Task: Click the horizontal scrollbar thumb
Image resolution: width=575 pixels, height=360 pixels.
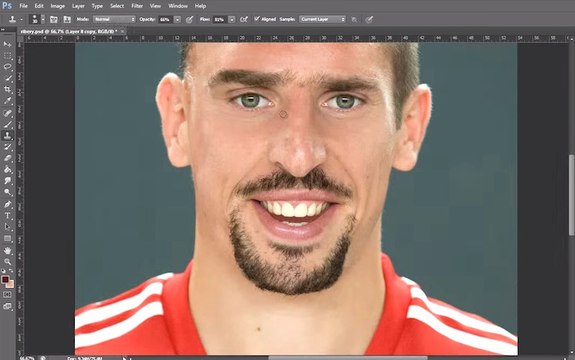Action: [x=348, y=358]
